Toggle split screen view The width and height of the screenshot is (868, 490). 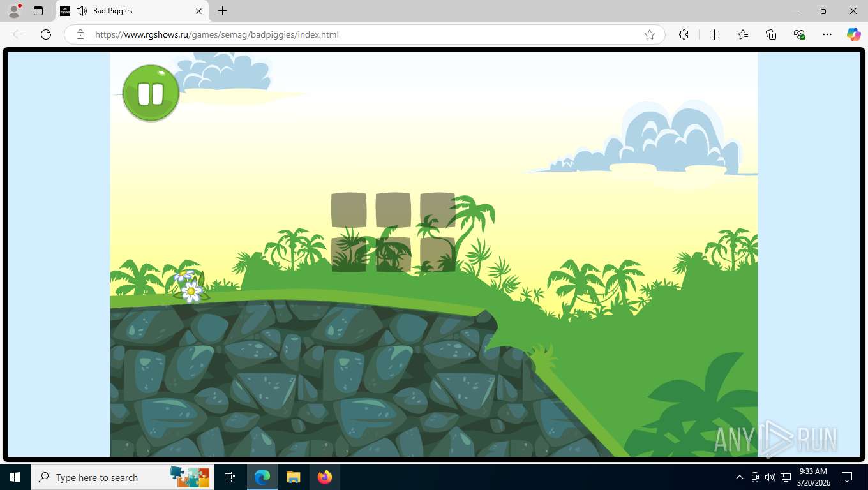click(x=715, y=34)
